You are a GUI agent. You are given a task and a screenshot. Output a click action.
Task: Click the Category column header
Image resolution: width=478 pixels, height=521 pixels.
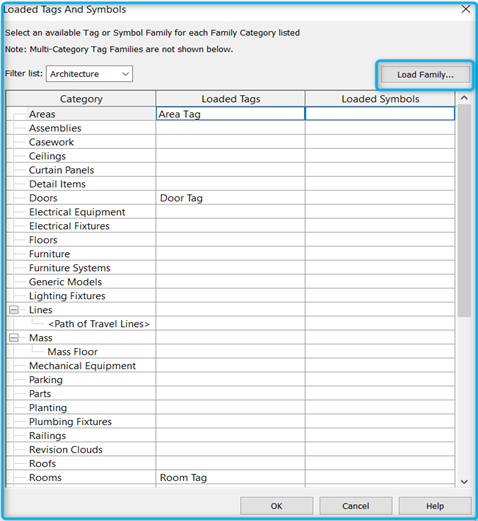(x=81, y=99)
